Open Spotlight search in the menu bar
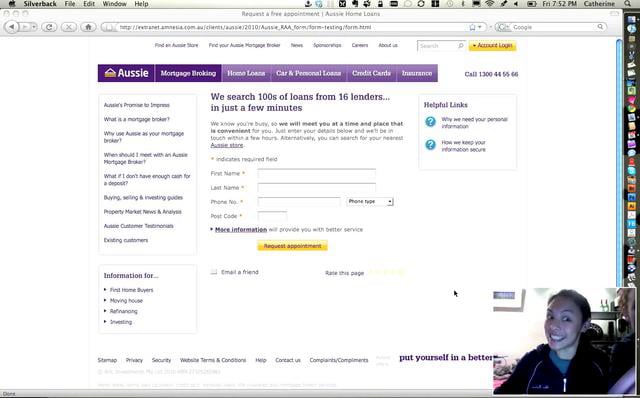 (628, 4)
